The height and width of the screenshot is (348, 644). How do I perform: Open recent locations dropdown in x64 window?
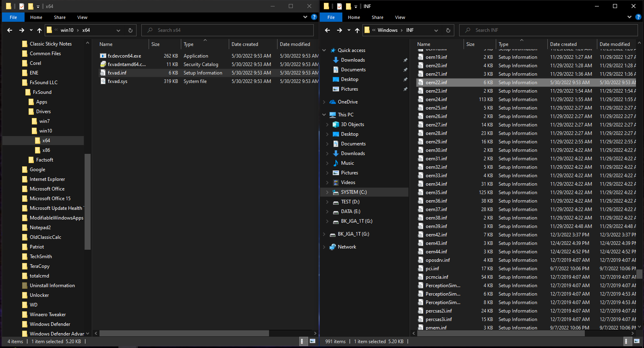click(31, 30)
